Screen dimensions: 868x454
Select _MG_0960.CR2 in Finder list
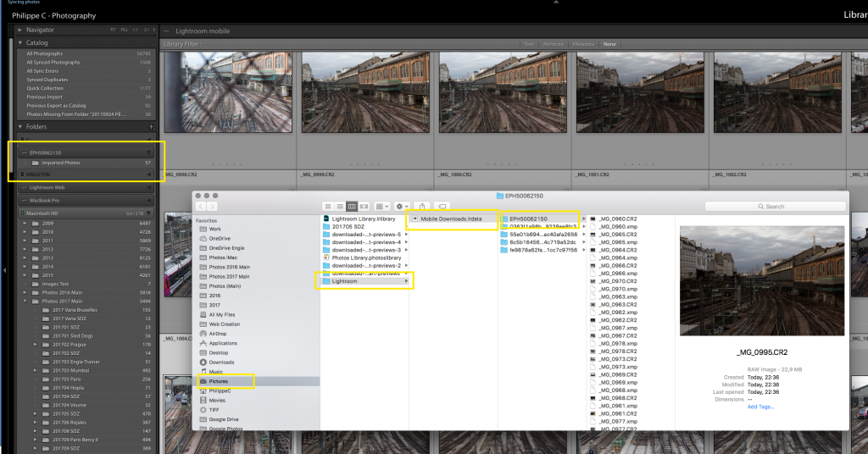click(x=618, y=219)
